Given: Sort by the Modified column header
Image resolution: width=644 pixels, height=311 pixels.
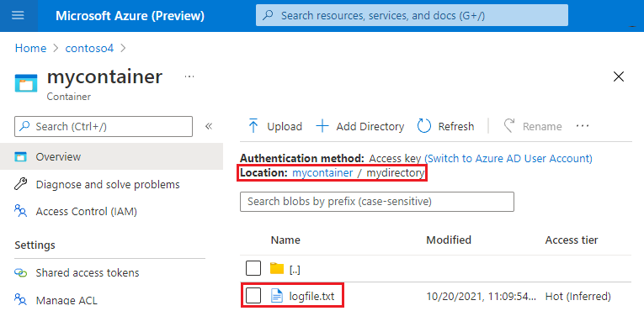Looking at the screenshot, I should point(449,240).
